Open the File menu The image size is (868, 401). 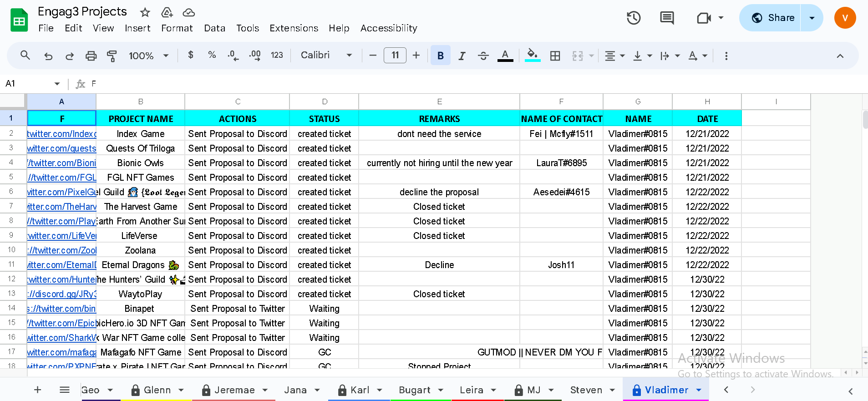pyautogui.click(x=46, y=28)
